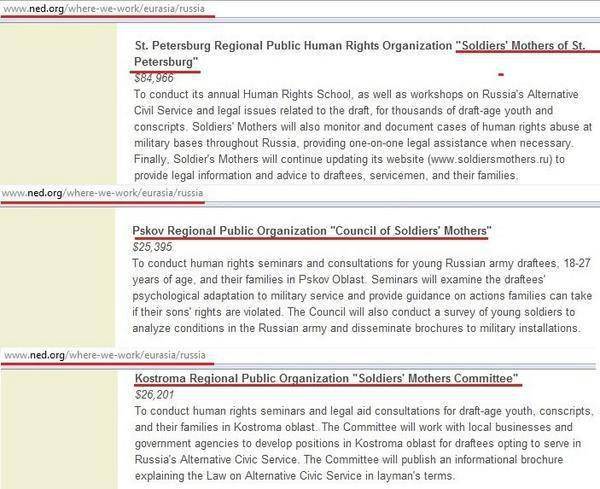Click the Kostroma "Soldiers' Mothers Committee" heading

tap(326, 378)
